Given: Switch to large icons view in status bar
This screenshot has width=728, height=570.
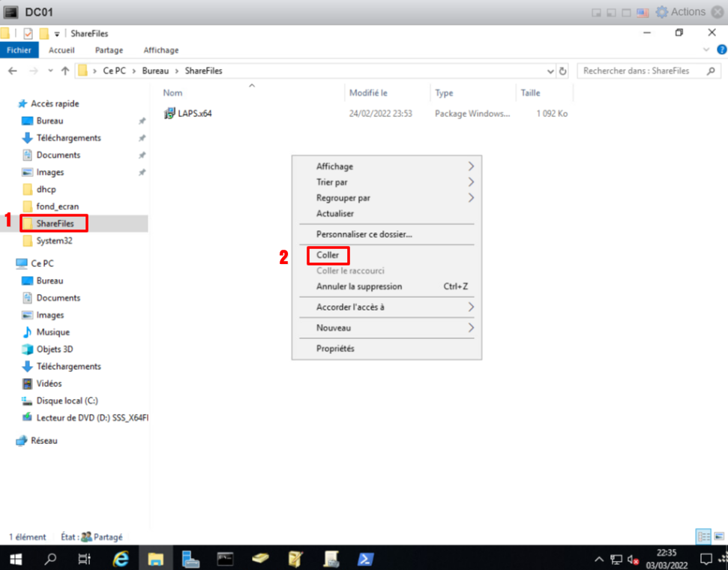Looking at the screenshot, I should [718, 536].
